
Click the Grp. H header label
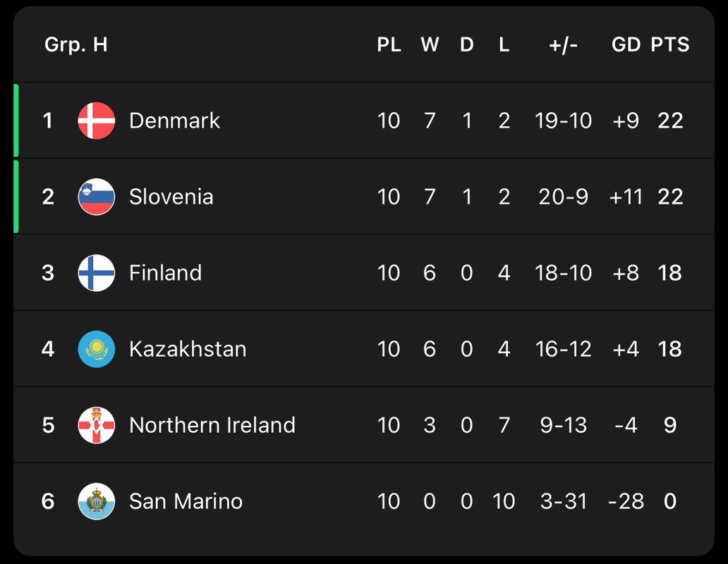[76, 45]
